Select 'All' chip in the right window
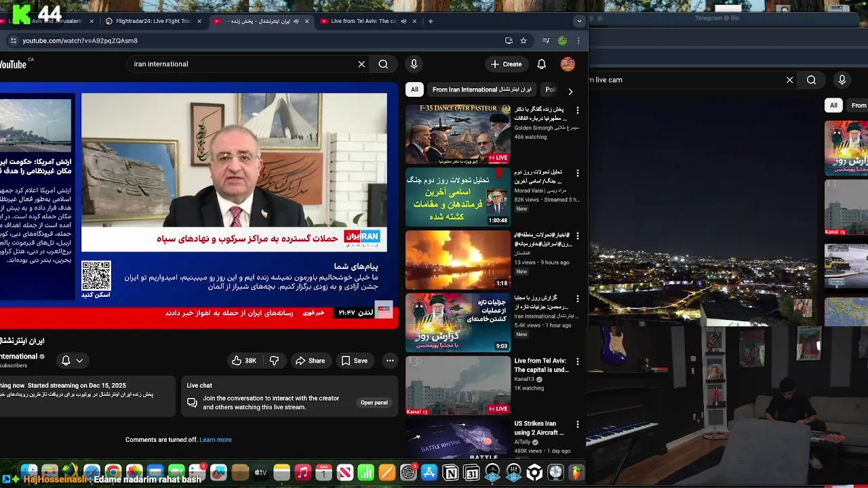868x488 pixels. [833, 105]
